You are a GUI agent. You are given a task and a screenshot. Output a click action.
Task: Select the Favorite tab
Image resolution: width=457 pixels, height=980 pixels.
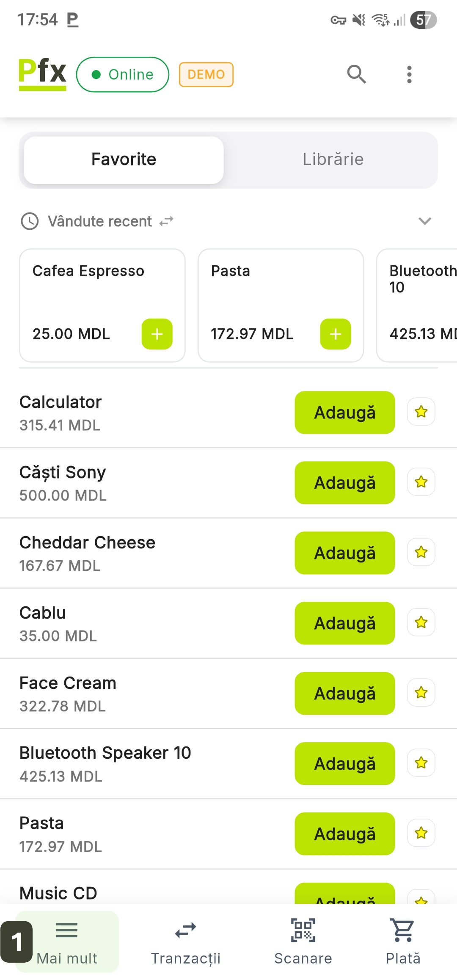pyautogui.click(x=124, y=160)
